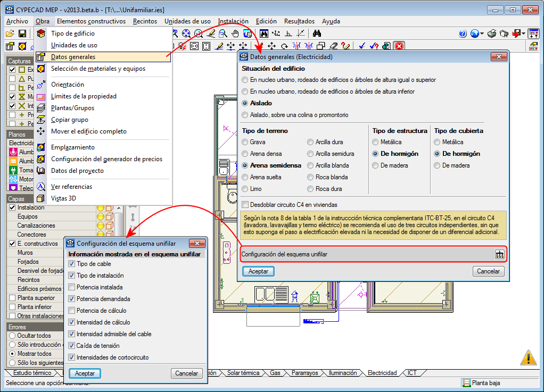Image resolution: width=544 pixels, height=392 pixels.
Task: Click the unifilar diagram icon button
Action: point(499,254)
